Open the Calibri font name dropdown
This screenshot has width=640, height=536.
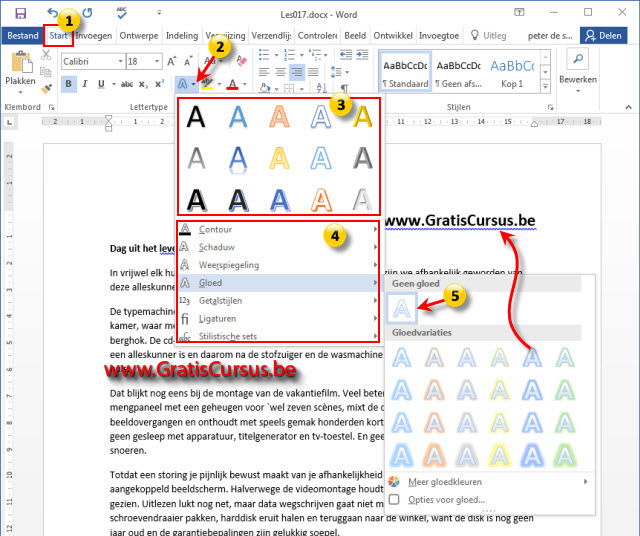120,61
